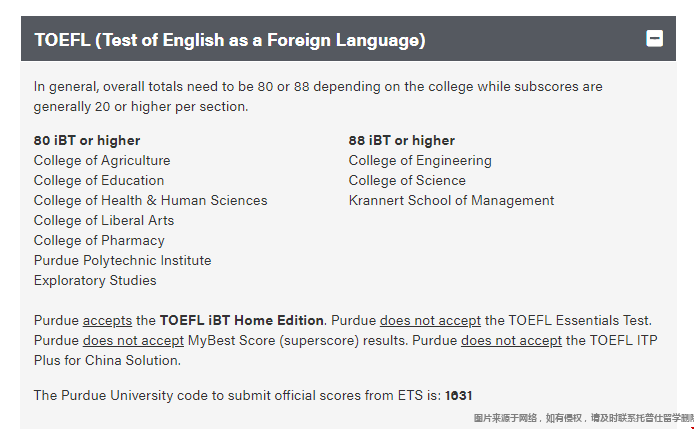Select College of Pharmacy entry
Image resolution: width=694 pixels, height=429 pixels.
(99, 240)
